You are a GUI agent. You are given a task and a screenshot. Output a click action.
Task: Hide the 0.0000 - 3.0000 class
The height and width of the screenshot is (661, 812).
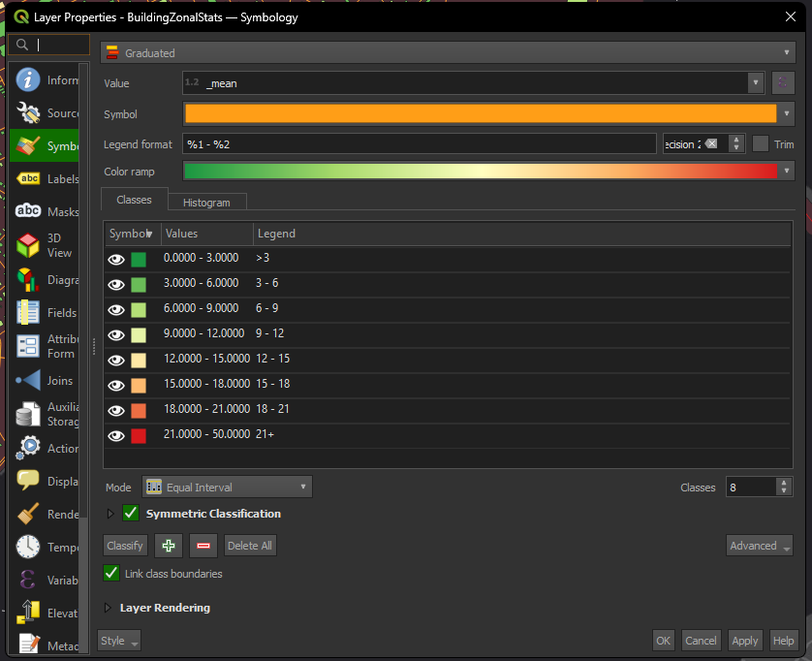click(116, 260)
